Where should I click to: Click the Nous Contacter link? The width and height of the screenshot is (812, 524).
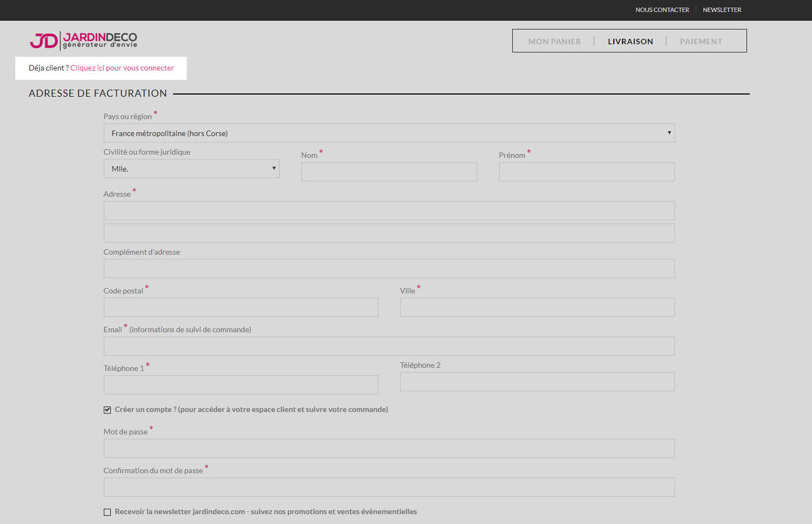pos(662,10)
